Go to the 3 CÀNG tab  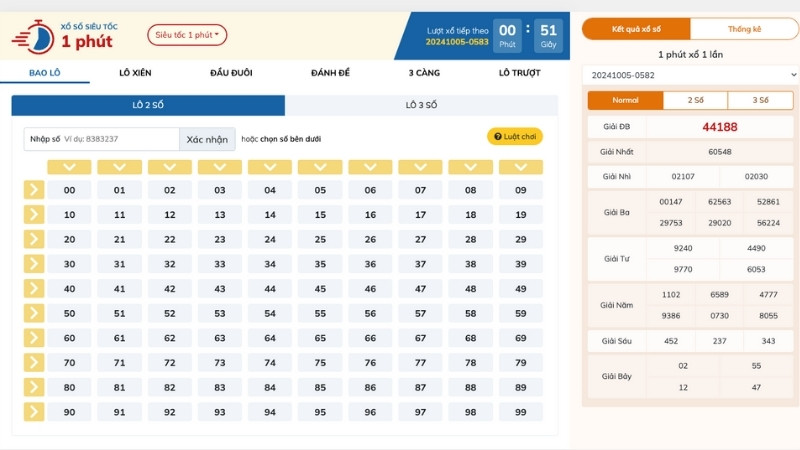424,73
